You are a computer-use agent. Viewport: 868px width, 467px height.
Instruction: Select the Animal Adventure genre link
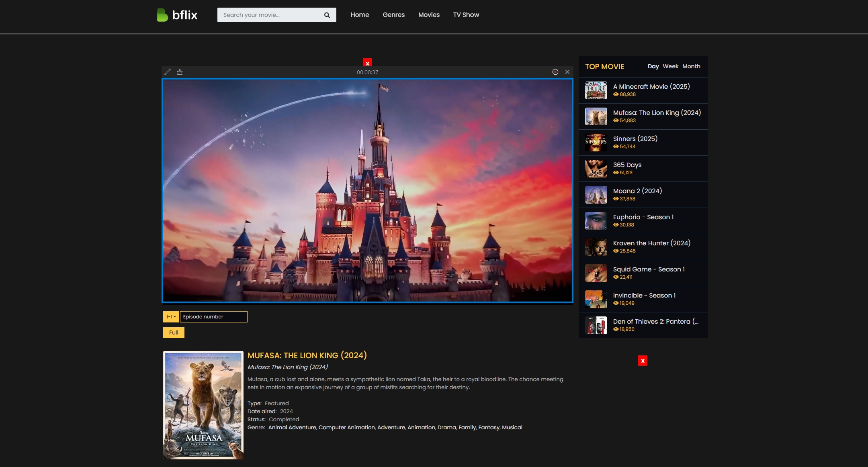coord(292,427)
